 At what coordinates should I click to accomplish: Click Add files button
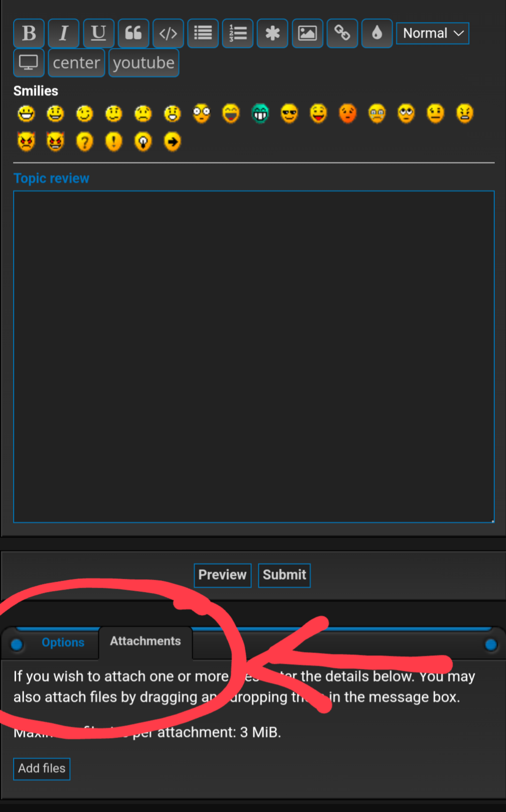(42, 768)
